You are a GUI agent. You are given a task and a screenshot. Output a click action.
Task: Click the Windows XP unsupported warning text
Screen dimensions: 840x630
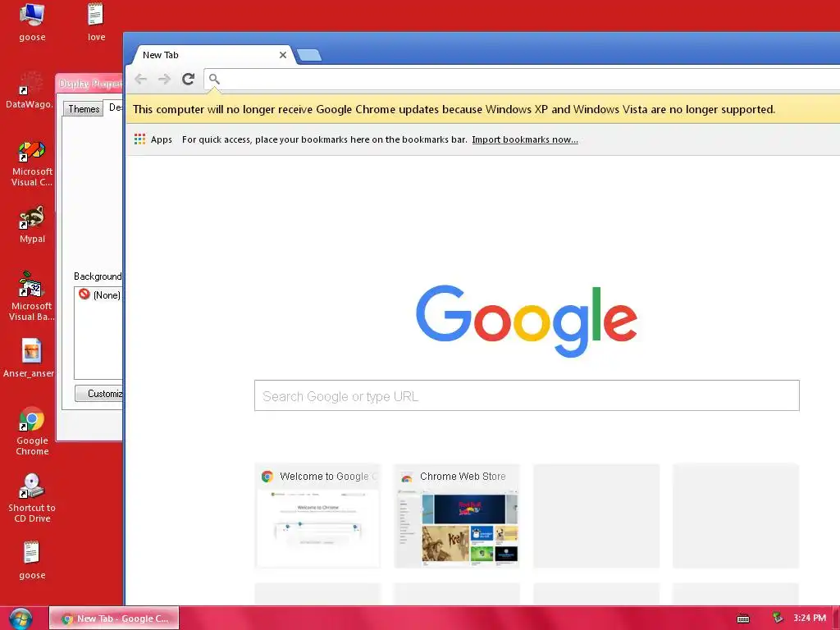(454, 109)
